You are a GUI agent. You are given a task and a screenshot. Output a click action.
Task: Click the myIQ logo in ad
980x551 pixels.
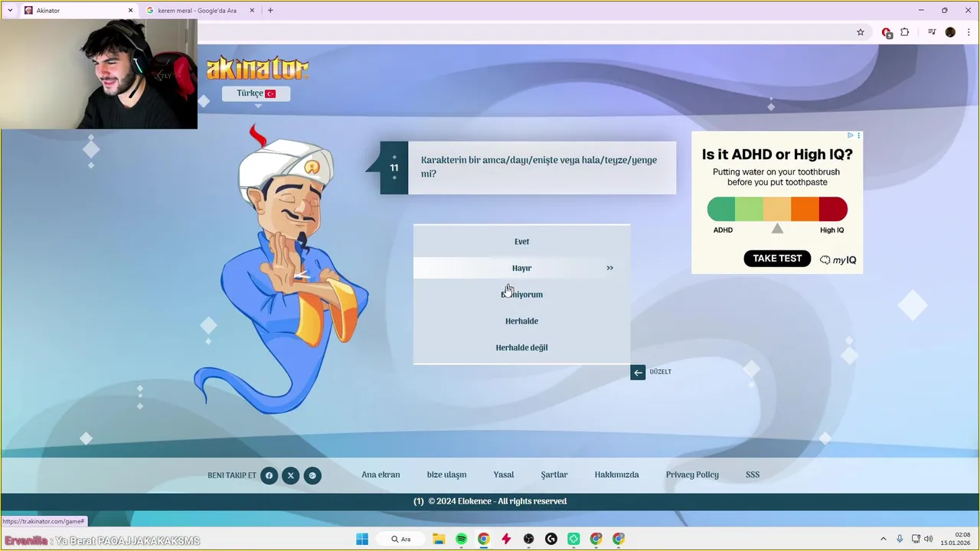point(838,260)
